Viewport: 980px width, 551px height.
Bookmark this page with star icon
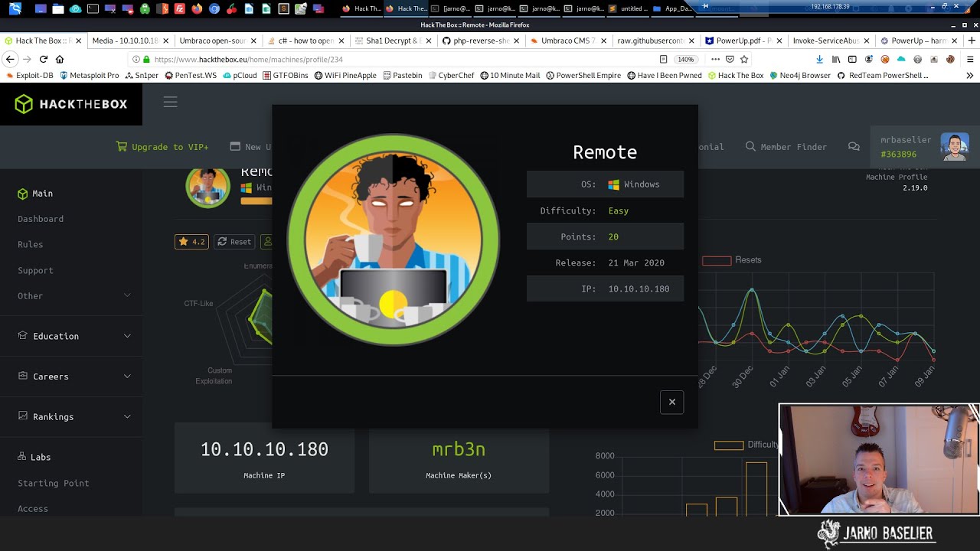[x=745, y=59]
